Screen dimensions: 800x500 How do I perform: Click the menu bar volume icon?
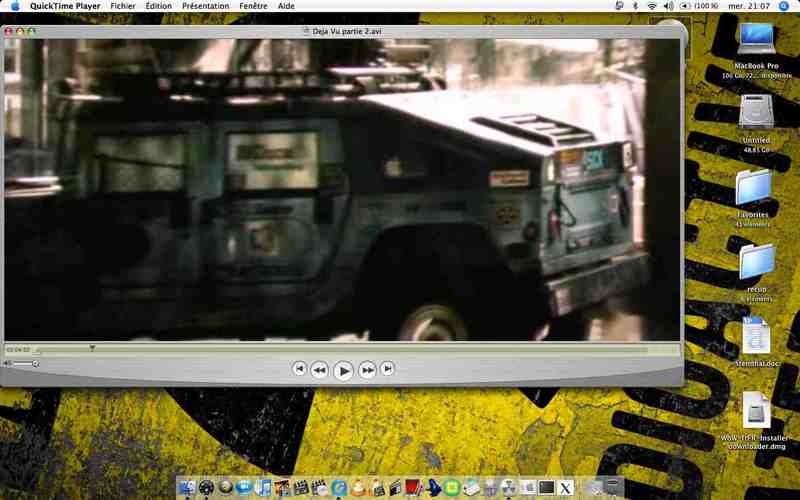[668, 6]
